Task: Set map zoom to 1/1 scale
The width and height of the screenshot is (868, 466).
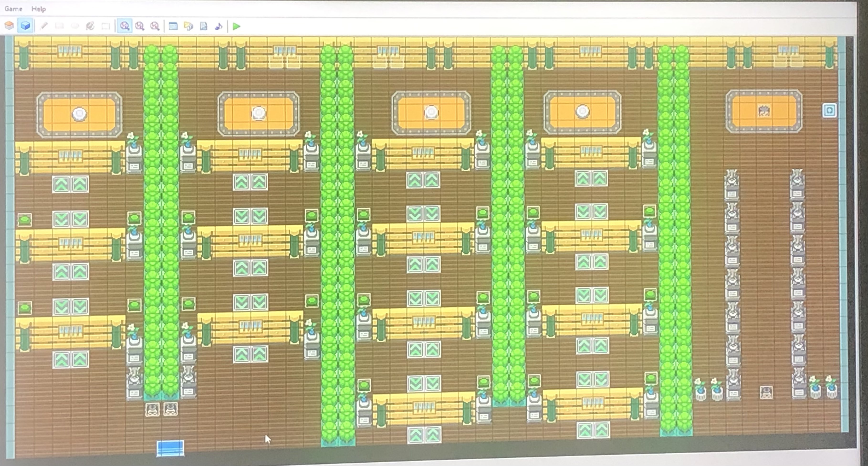Action: (x=125, y=26)
